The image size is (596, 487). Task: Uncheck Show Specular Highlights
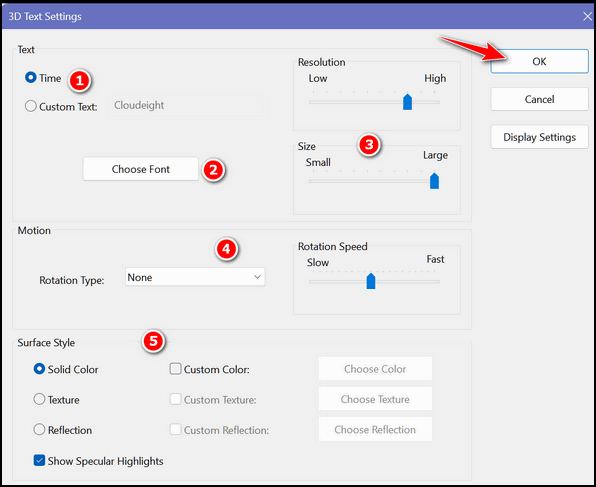coord(39,460)
